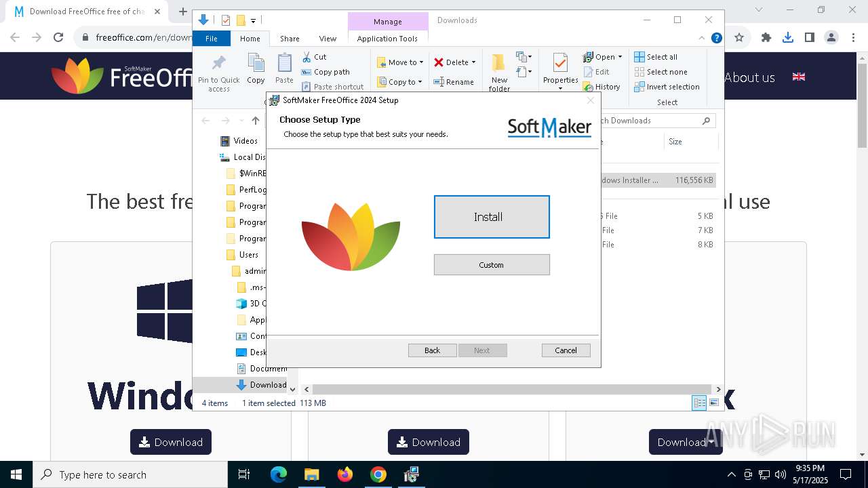
Task: Select the Manage contextual tab
Action: coord(387,22)
